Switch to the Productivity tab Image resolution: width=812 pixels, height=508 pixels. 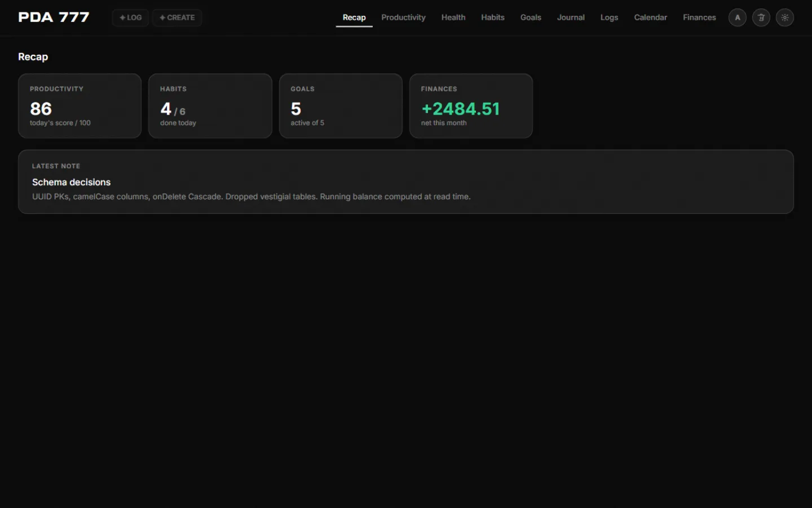(403, 17)
